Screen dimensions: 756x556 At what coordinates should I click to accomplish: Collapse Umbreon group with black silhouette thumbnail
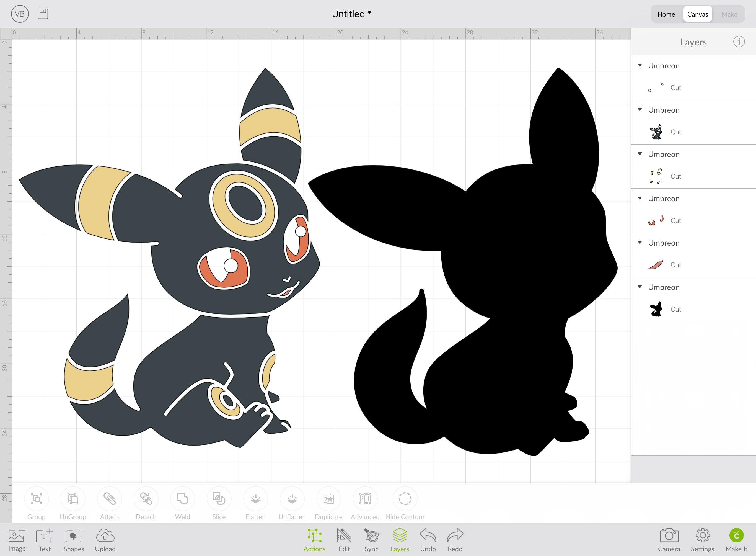tap(640, 287)
